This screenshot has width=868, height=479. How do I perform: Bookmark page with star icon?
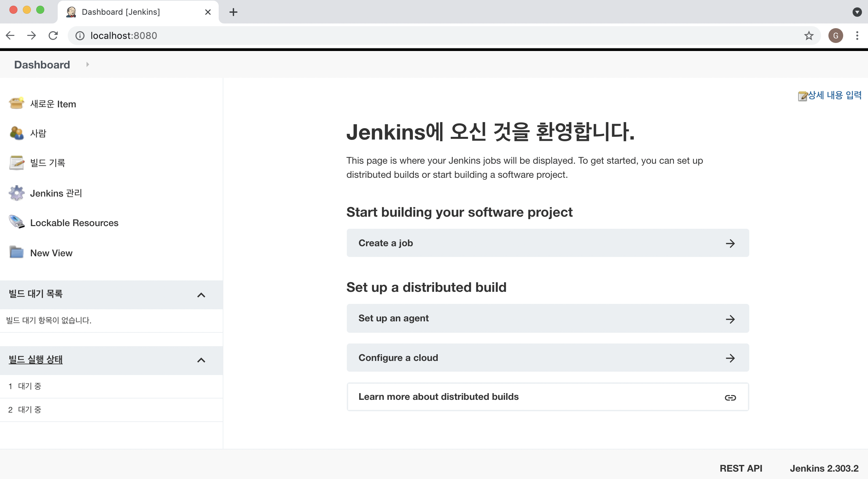(809, 36)
